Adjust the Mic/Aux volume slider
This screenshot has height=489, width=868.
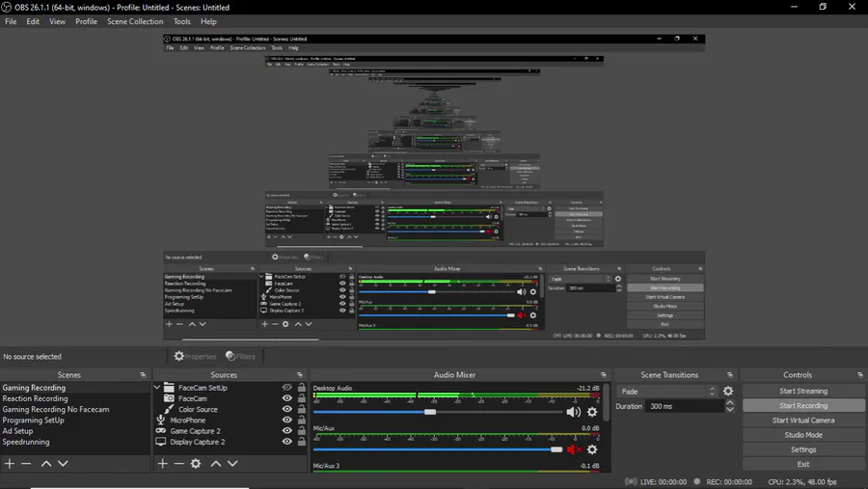(x=556, y=449)
